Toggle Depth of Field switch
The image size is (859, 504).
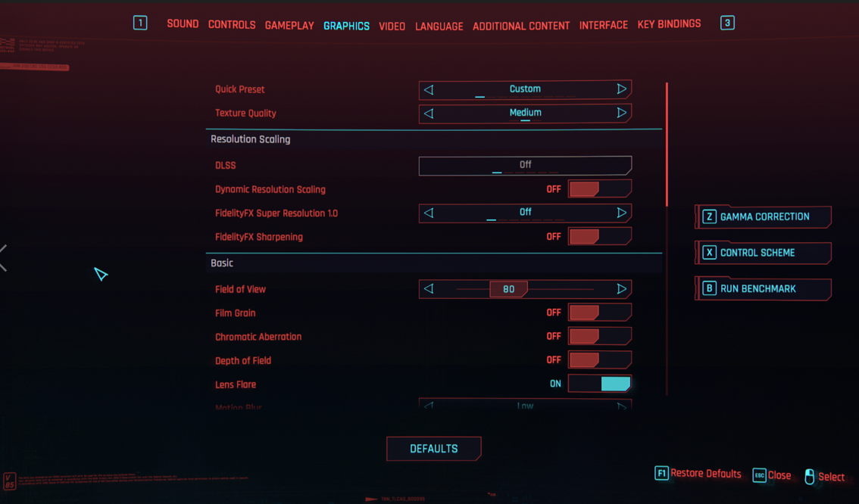click(x=599, y=360)
